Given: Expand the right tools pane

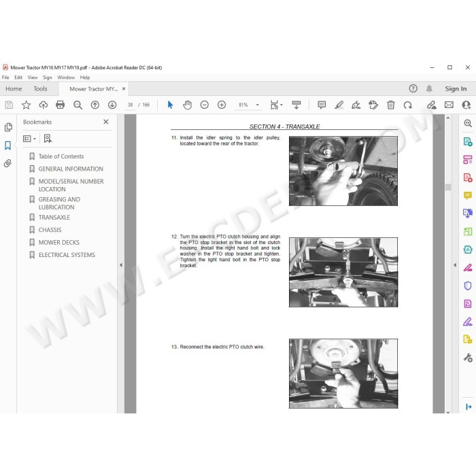Looking at the screenshot, I should pos(469,407).
